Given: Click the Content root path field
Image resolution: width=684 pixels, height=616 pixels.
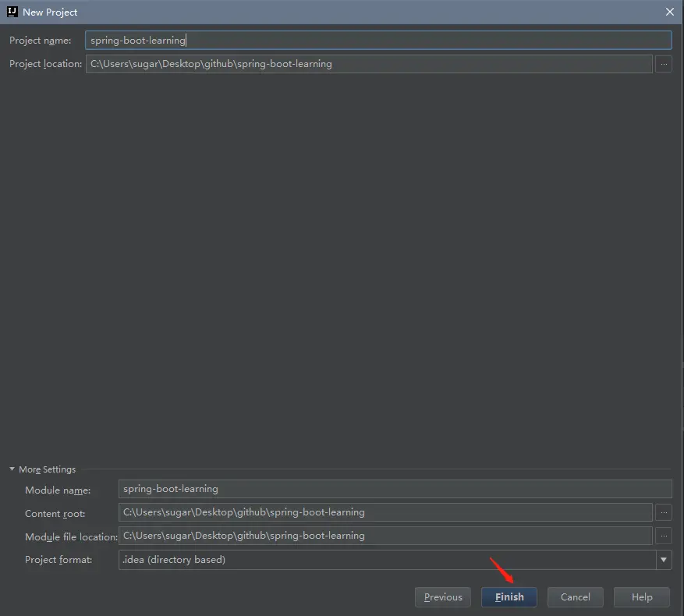Looking at the screenshot, I should click(385, 512).
